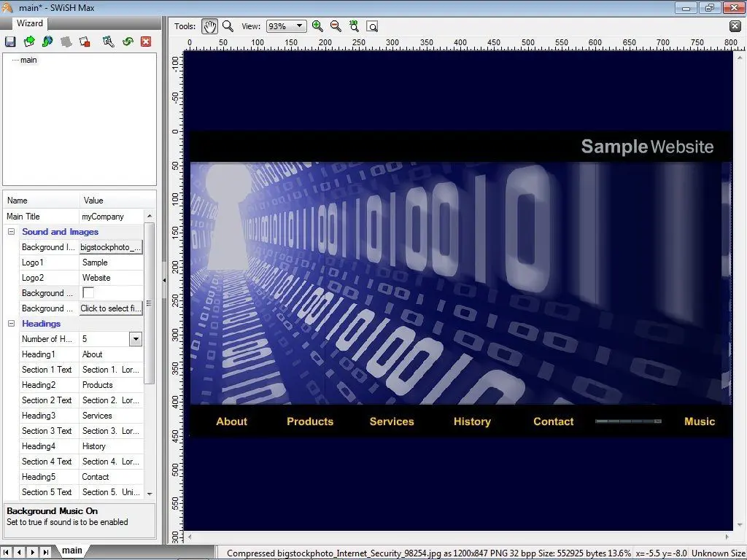Click the green plus Zoom In icon

click(317, 26)
